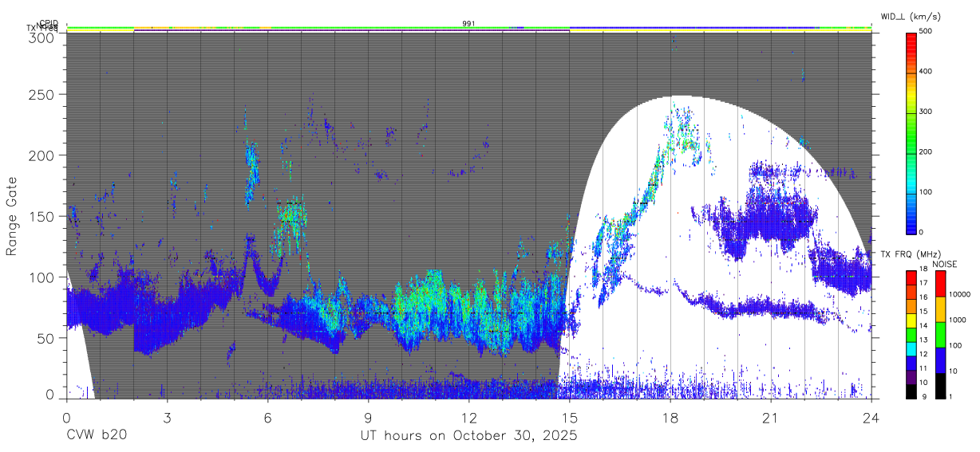Click the 'UT hours on October 30, 2025' label
This screenshot has width=980, height=452.
[468, 435]
